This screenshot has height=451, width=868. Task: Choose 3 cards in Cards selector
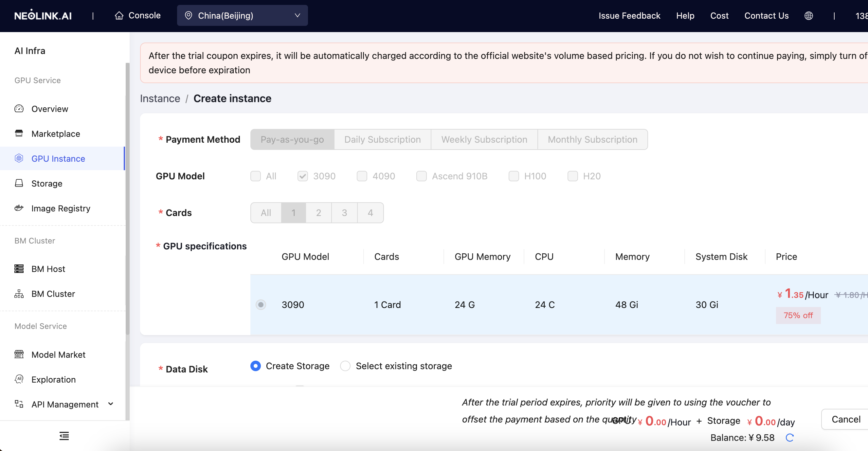344,212
